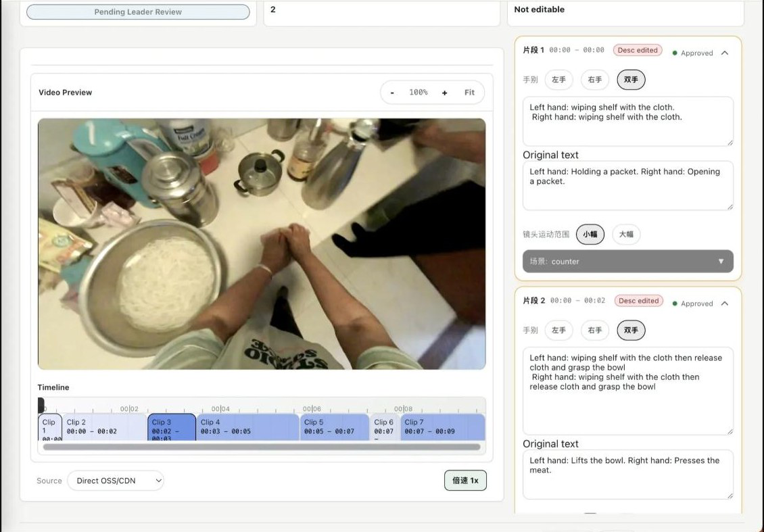Collapse the 片段 1 card with chevron
The width and height of the screenshot is (764, 532).
click(725, 53)
